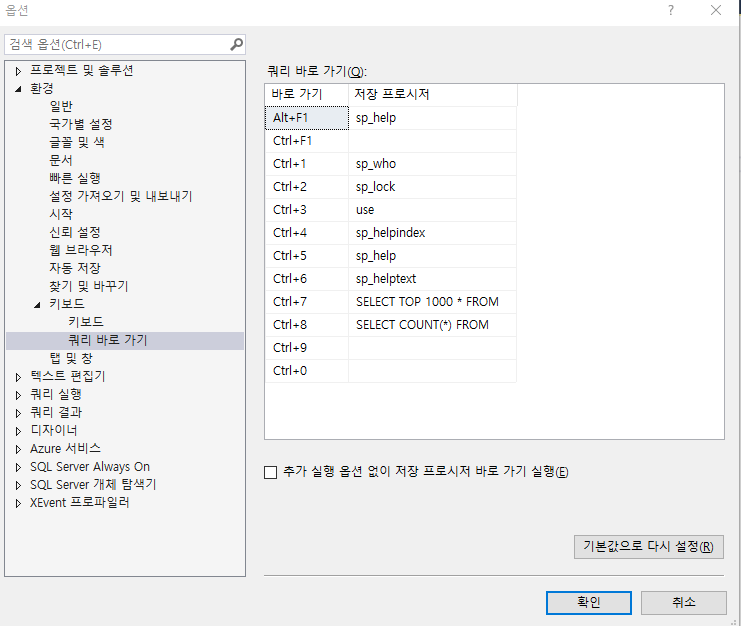The image size is (741, 626).
Task: Click the Ctrl+7 shortcut cell
Action: pyautogui.click(x=307, y=302)
